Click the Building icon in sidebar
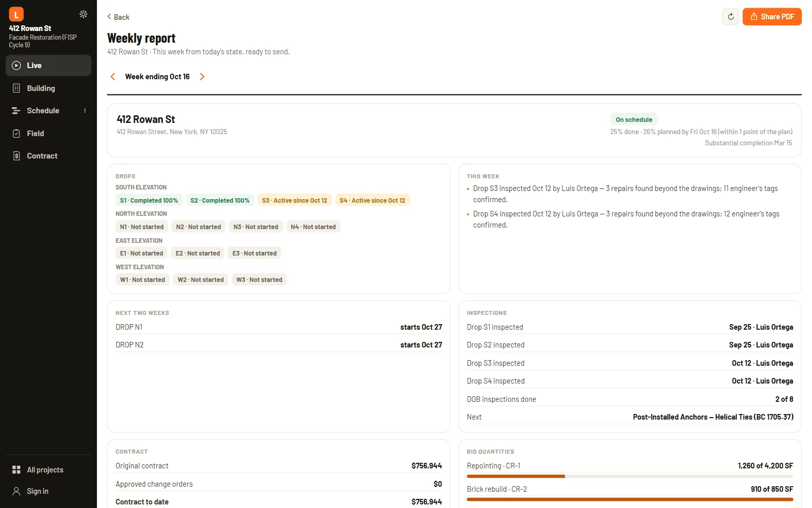Viewport: 812px width, 508px height. 16,88
